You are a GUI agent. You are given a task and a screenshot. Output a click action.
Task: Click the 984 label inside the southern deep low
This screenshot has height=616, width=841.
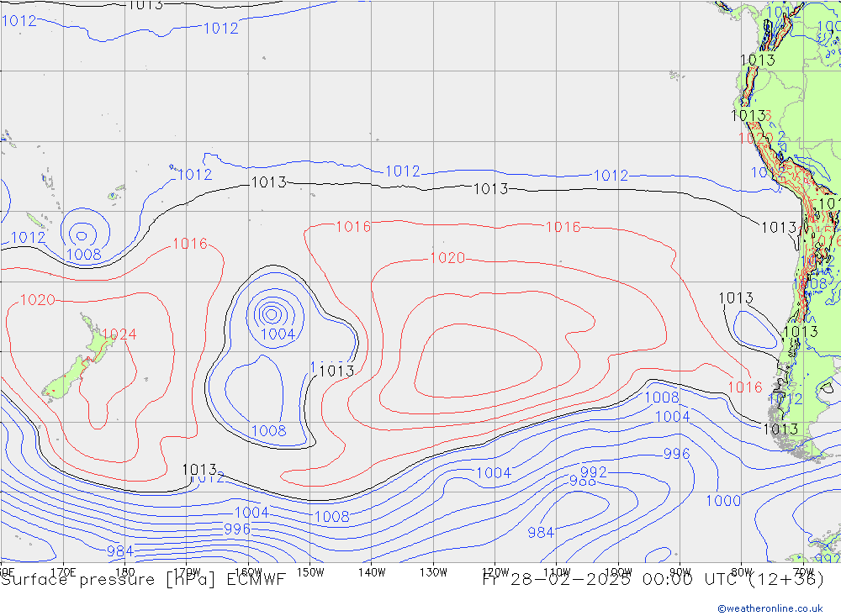[541, 532]
